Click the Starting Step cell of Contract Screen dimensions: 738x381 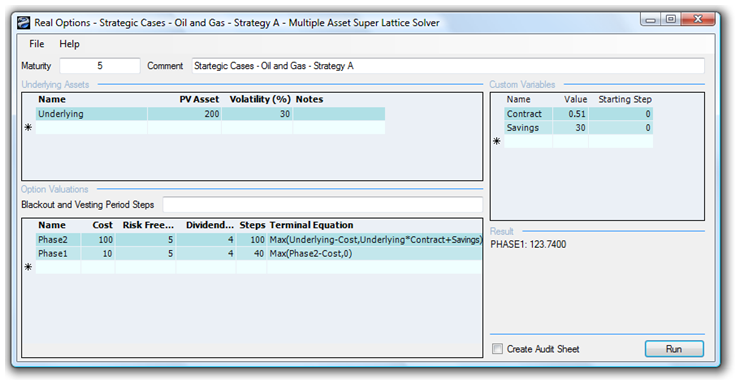(x=621, y=114)
